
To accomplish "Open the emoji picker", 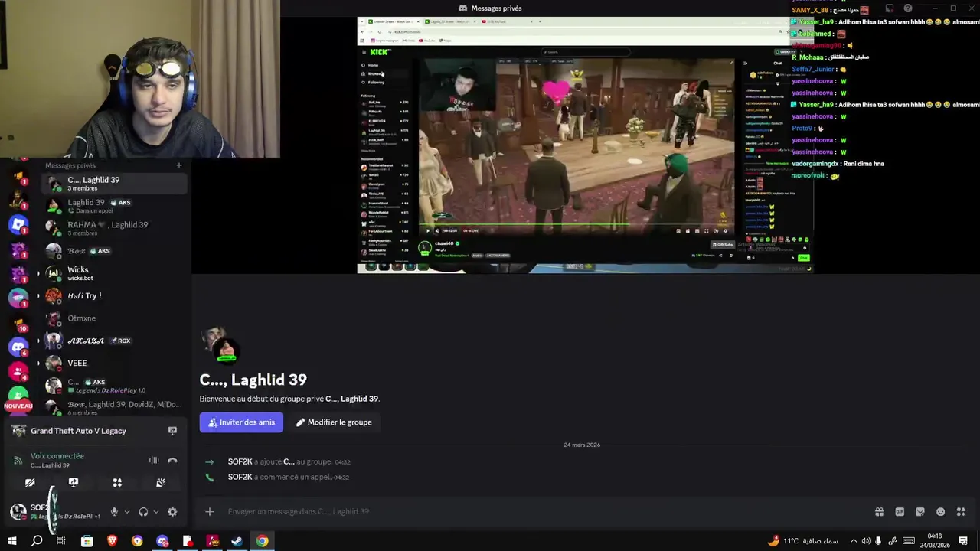I will (x=941, y=512).
